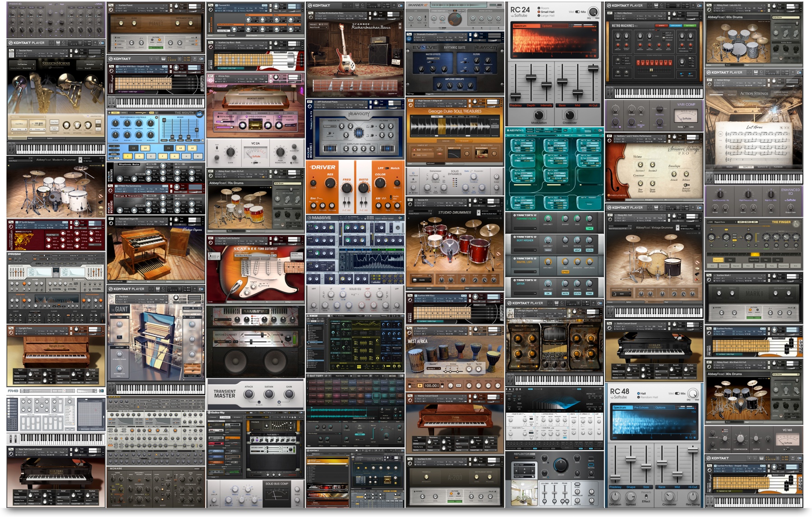The width and height of the screenshot is (812, 517).
Task: Click the Diffusion knob in RC 48
Action: click(x=615, y=496)
